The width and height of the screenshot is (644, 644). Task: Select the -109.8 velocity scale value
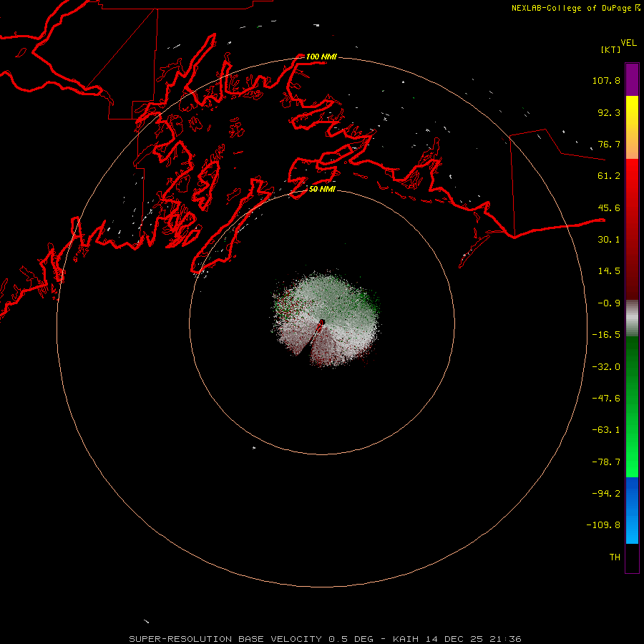[x=604, y=525]
